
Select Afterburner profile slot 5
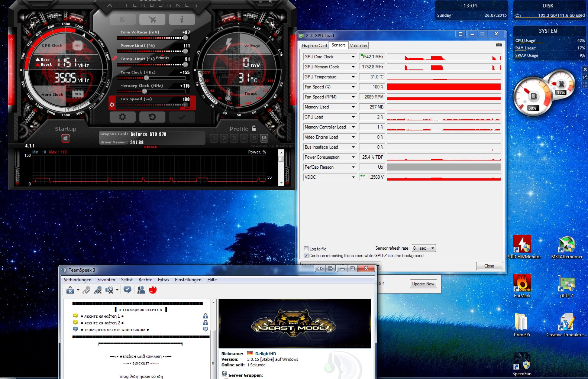(x=254, y=138)
